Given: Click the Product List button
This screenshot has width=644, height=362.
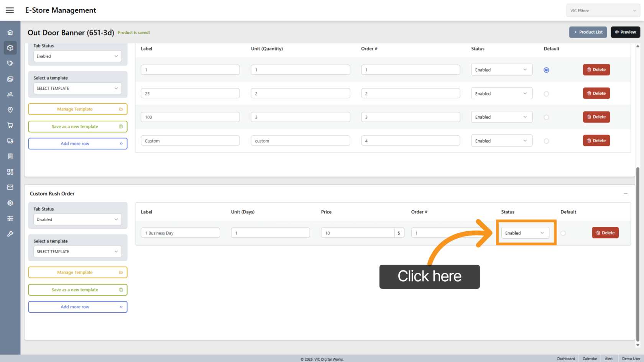Looking at the screenshot, I should 588,32.
